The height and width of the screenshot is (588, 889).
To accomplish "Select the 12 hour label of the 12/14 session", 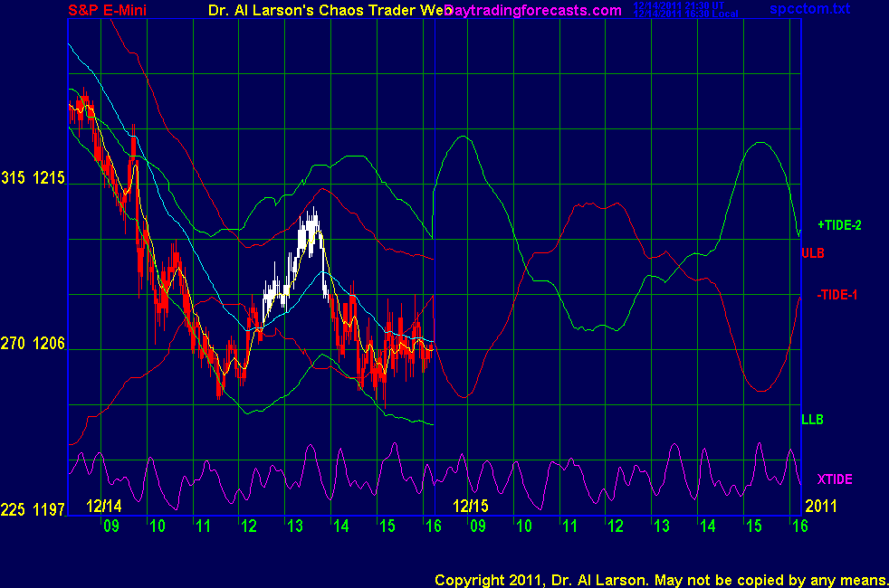I will pyautogui.click(x=249, y=526).
